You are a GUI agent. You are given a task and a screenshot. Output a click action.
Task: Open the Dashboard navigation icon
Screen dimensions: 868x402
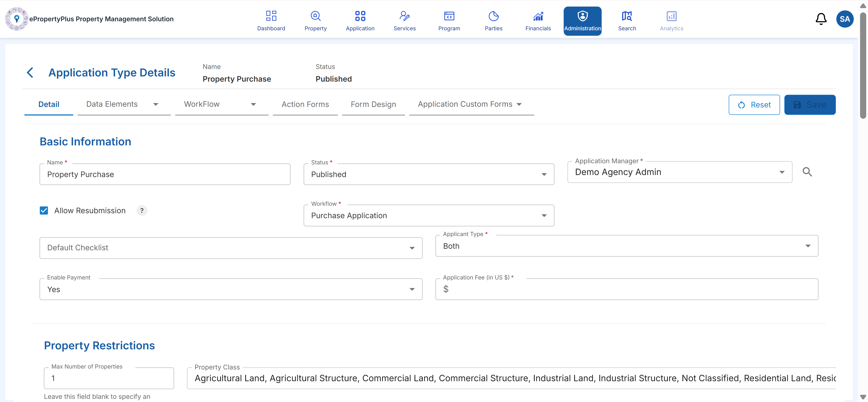tap(271, 16)
